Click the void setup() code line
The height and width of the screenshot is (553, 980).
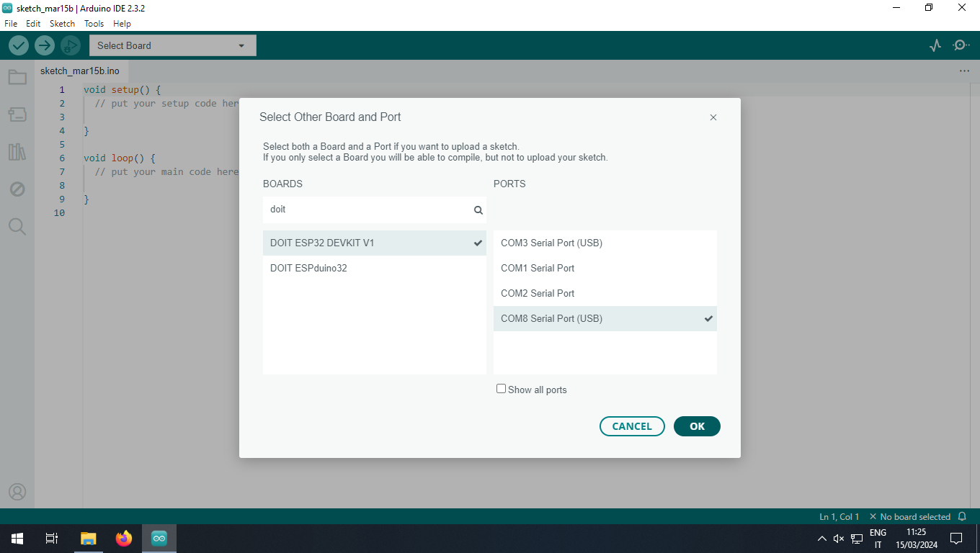[x=122, y=90]
